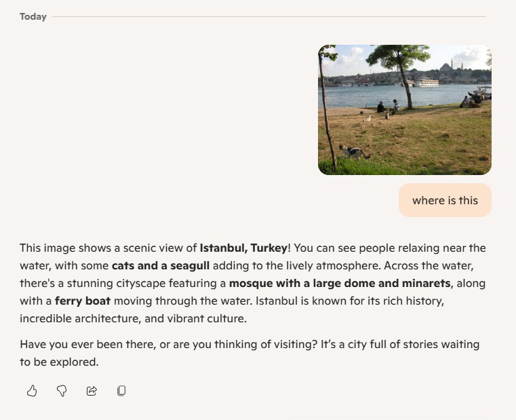The height and width of the screenshot is (420, 516).
Task: Open the uploaded Istanbul waterfront photo
Action: click(404, 110)
